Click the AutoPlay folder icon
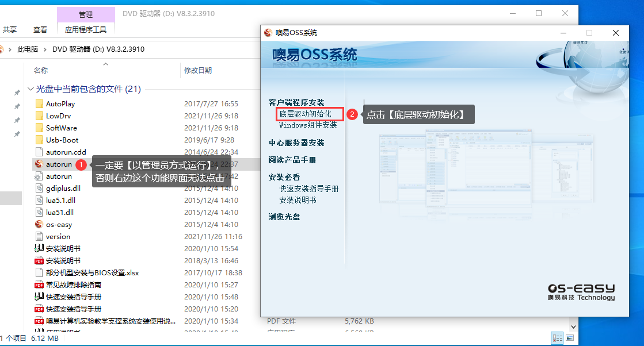Screen dimensions: 644x346 pyautogui.click(x=39, y=104)
